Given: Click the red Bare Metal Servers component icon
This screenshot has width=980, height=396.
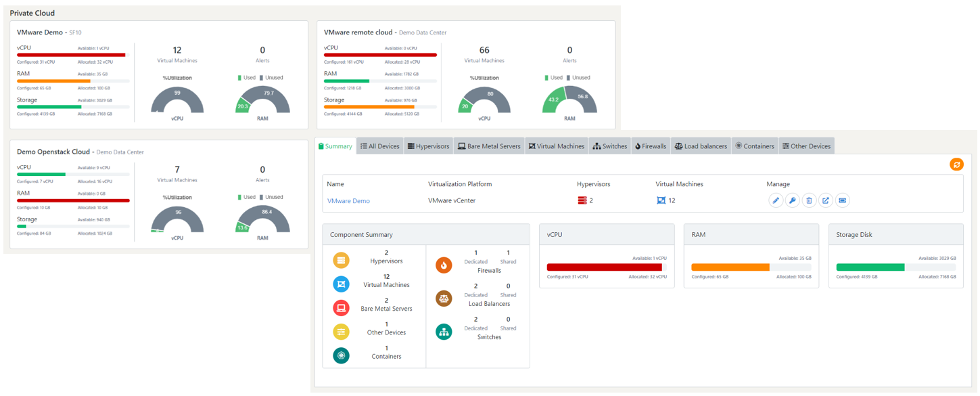Looking at the screenshot, I should (341, 308).
